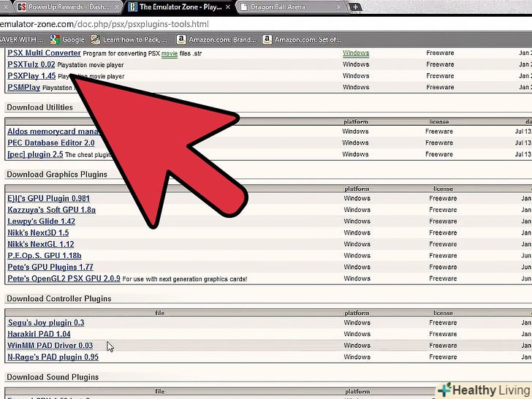Screen dimensions: 532x399
Task: Click the Download Controller Plugins heading
Action: [x=59, y=299]
